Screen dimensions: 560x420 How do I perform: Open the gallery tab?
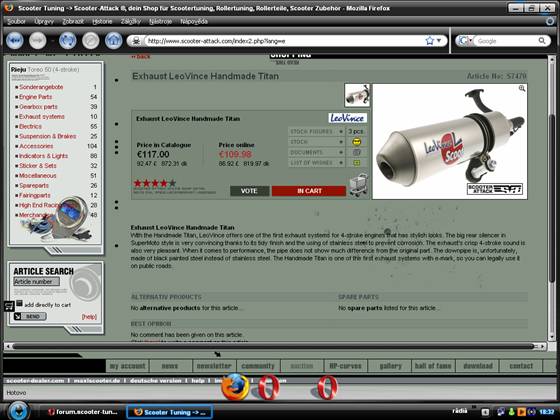click(390, 366)
